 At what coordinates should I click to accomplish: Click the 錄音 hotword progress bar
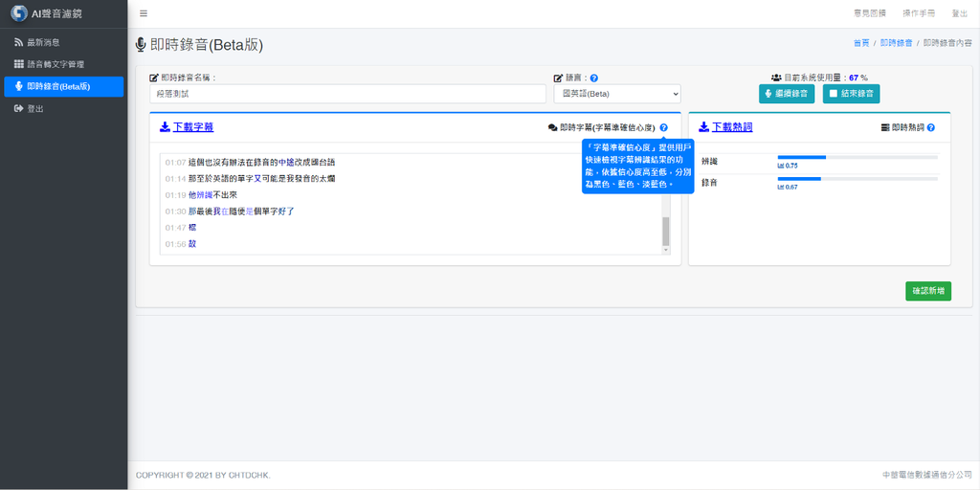click(x=857, y=179)
